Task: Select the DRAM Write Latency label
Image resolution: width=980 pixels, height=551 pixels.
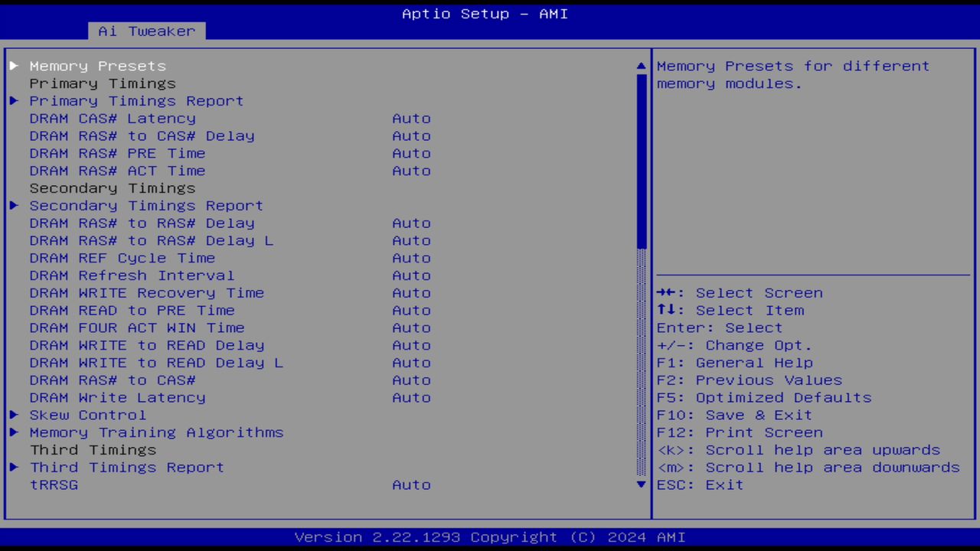Action: point(117,398)
